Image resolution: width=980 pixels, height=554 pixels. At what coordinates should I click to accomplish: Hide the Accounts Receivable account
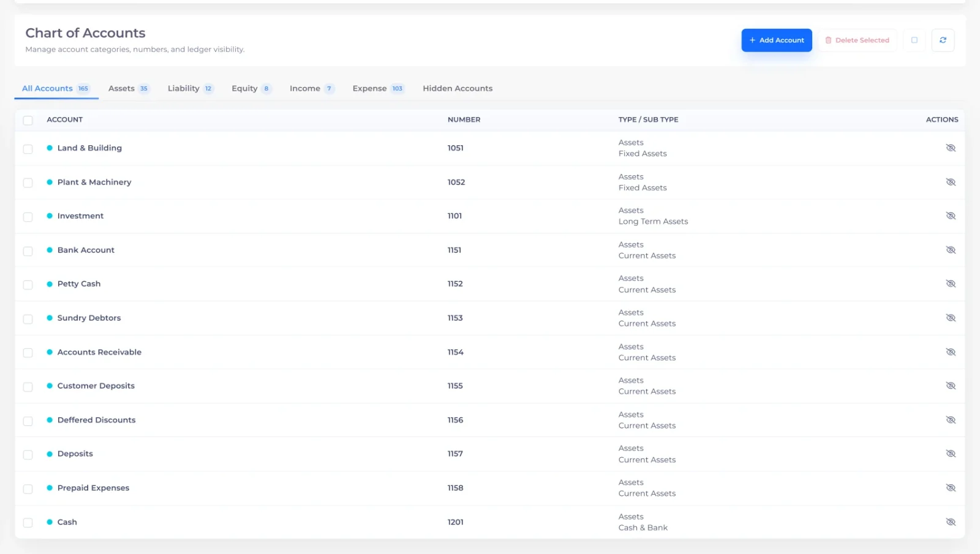951,352
